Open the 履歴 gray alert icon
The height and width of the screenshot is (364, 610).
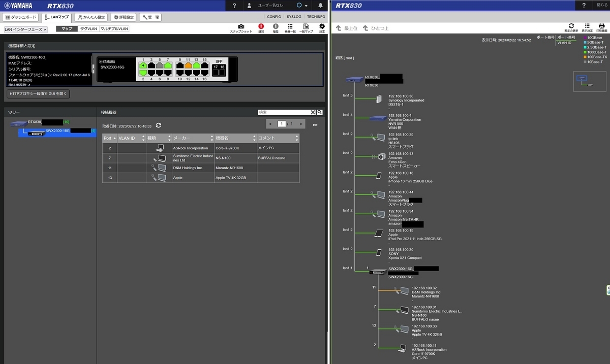276,26
